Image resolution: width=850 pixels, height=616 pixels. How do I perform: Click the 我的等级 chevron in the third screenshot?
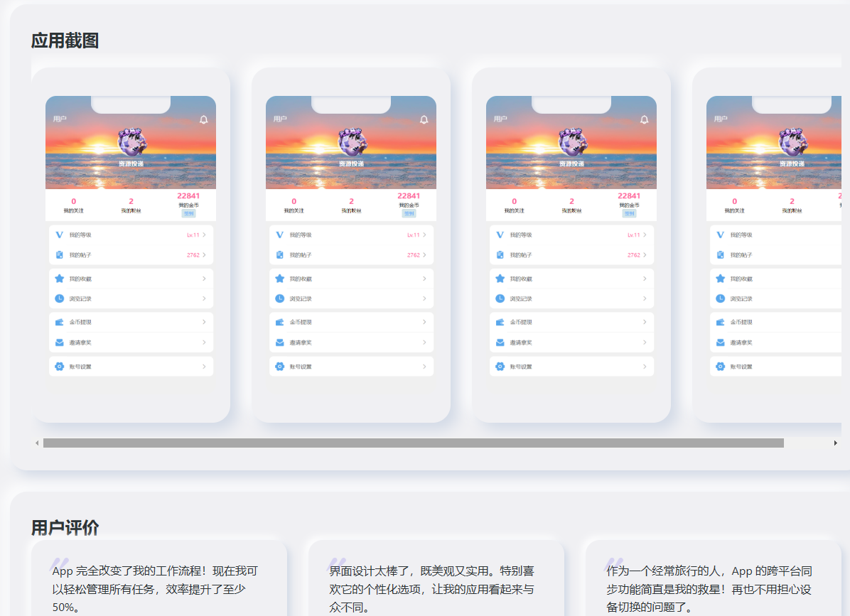(x=645, y=234)
